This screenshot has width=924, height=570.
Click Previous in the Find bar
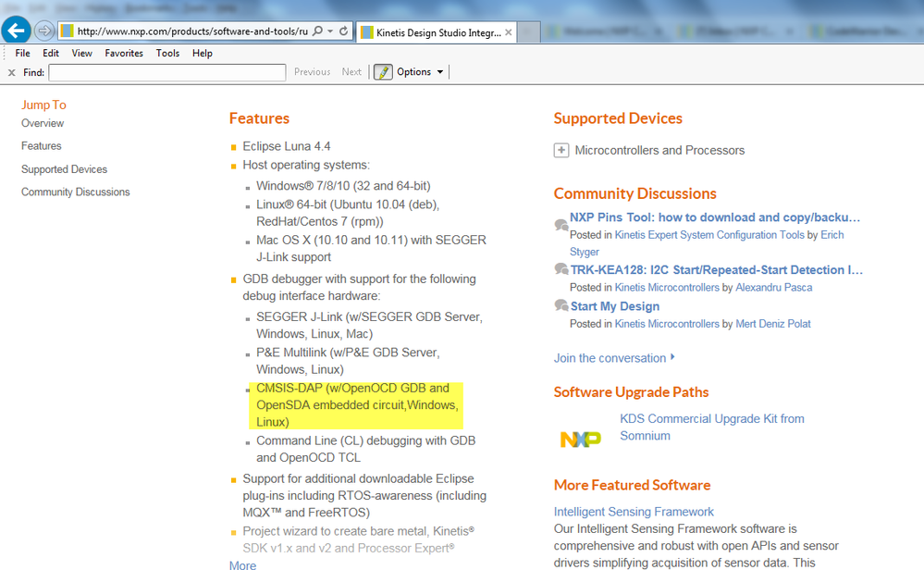pyautogui.click(x=313, y=72)
